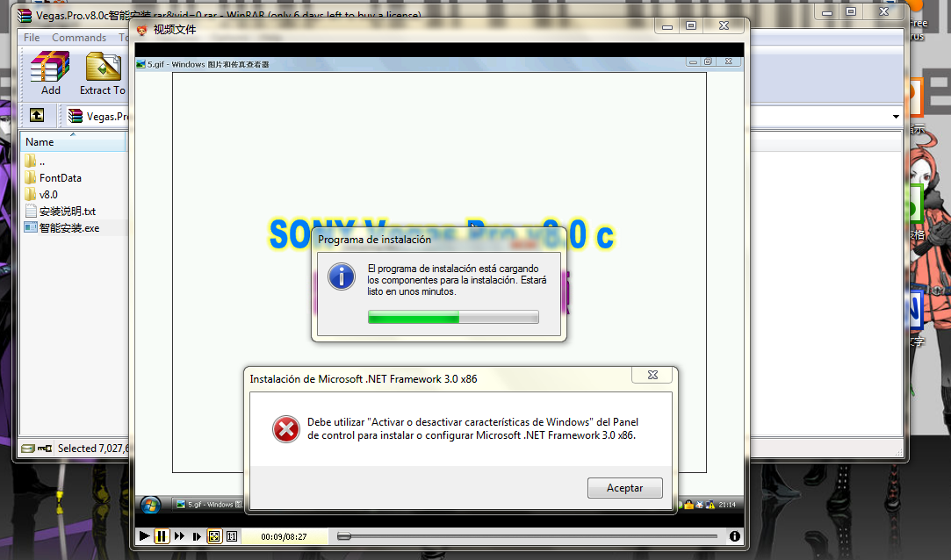
Task: Open the WinRAR address path dropdown arrow
Action: click(x=896, y=117)
